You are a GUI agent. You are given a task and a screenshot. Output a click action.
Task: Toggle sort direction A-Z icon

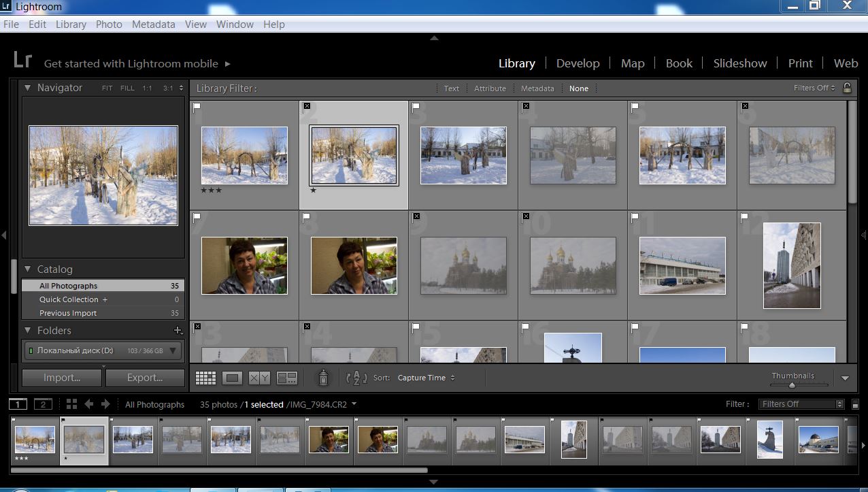click(x=356, y=378)
